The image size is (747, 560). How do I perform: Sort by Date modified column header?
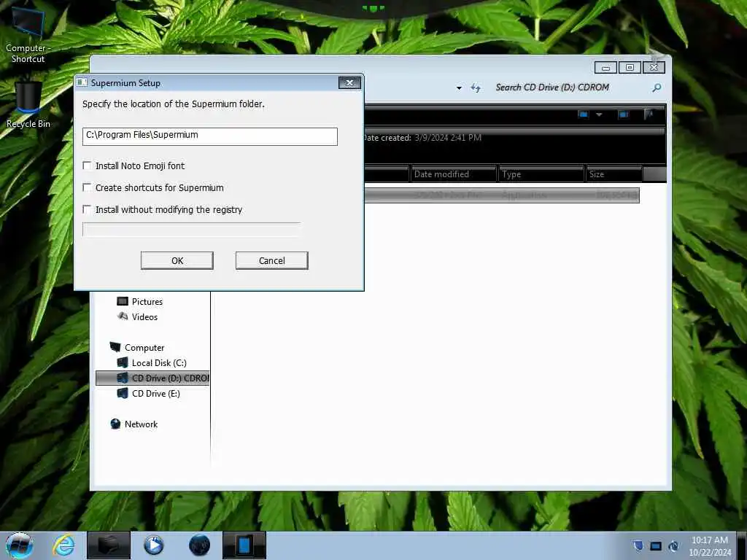click(453, 174)
